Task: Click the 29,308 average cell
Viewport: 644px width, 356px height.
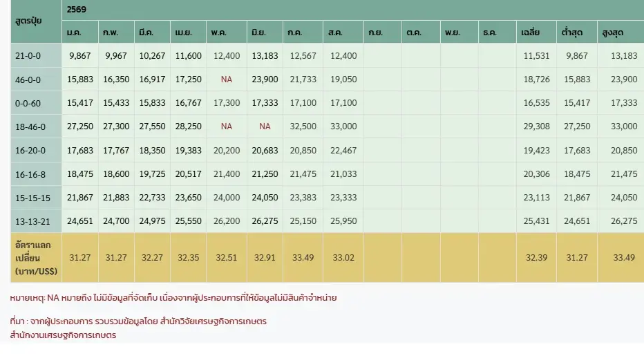Action: pos(536,127)
